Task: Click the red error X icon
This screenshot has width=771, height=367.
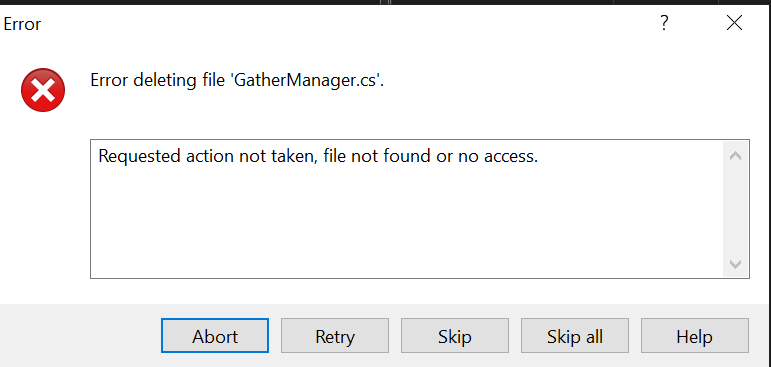Action: pyautogui.click(x=43, y=90)
